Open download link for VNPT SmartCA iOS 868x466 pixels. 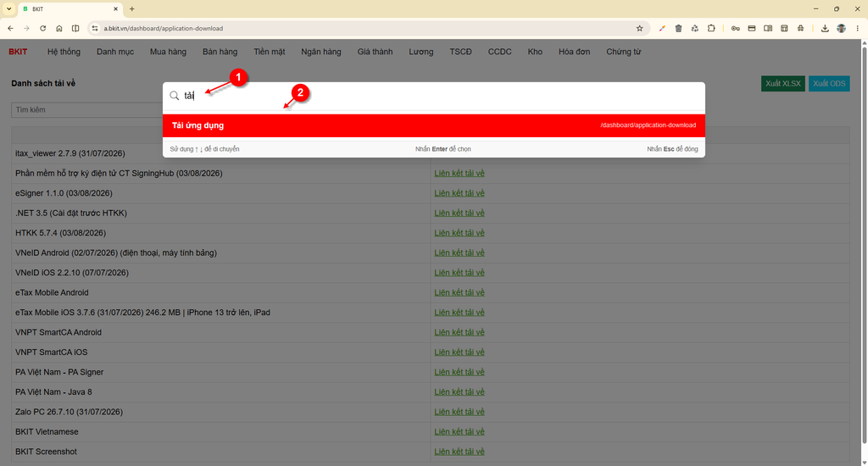459,352
